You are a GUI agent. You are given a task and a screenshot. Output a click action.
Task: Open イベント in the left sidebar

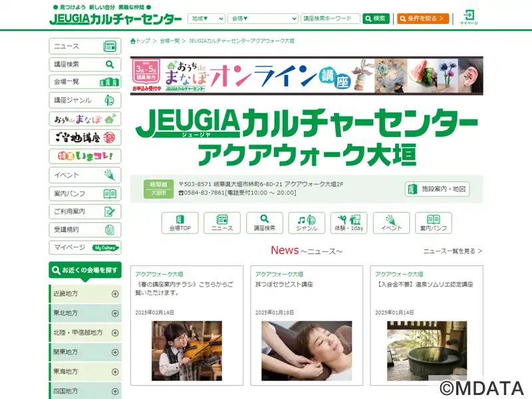(85, 175)
